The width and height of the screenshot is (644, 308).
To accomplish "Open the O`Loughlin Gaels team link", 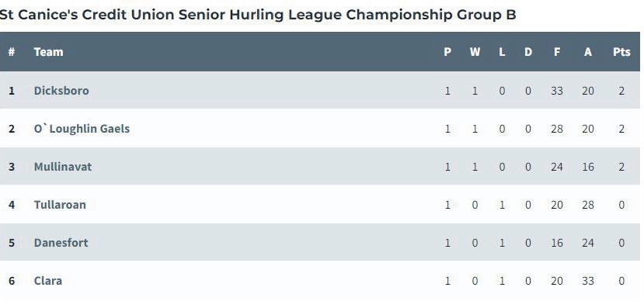I will [x=82, y=129].
